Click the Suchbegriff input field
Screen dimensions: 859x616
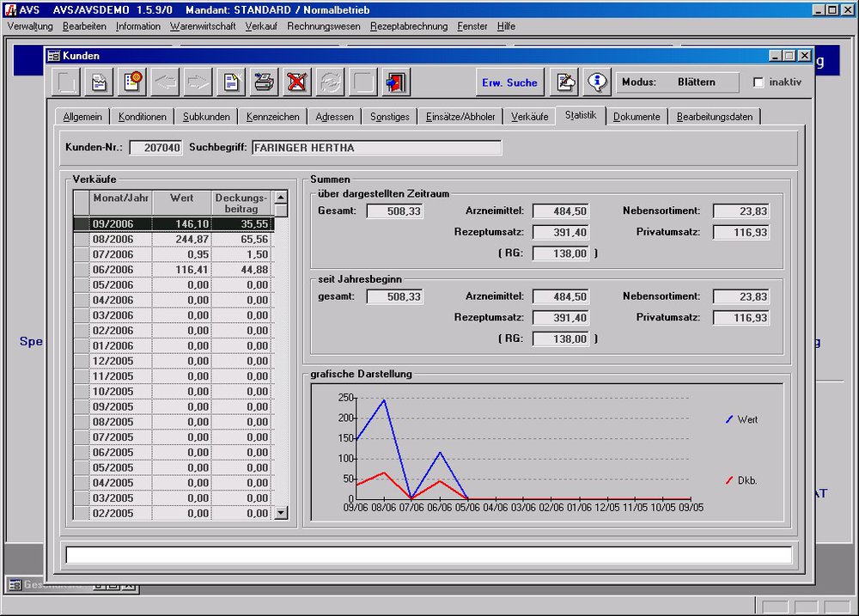pos(375,148)
